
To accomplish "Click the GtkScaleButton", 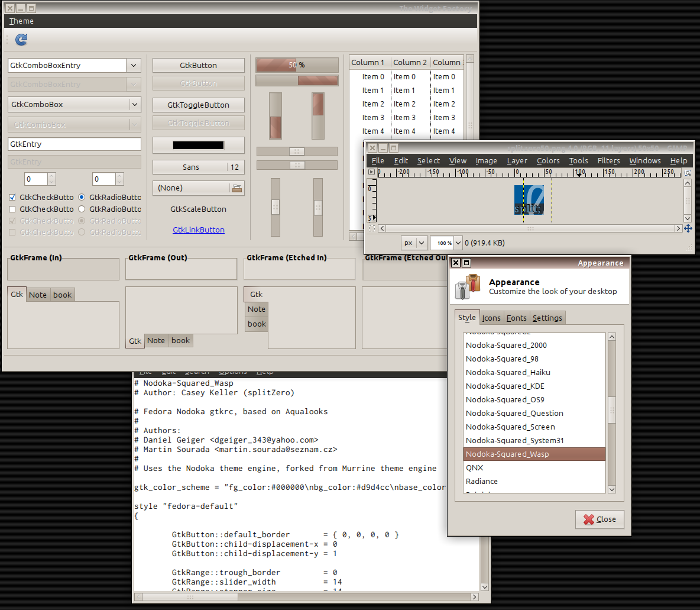I will [x=198, y=209].
